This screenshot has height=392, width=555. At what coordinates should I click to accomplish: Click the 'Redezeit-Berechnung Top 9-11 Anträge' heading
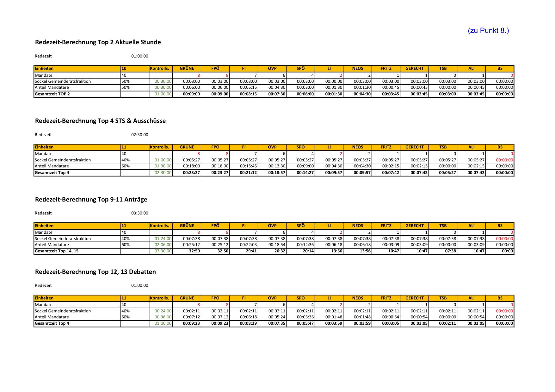tap(91, 200)
